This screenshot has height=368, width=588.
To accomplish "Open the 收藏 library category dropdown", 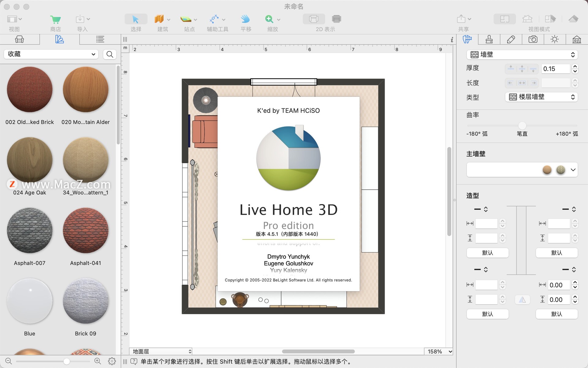I will 51,54.
